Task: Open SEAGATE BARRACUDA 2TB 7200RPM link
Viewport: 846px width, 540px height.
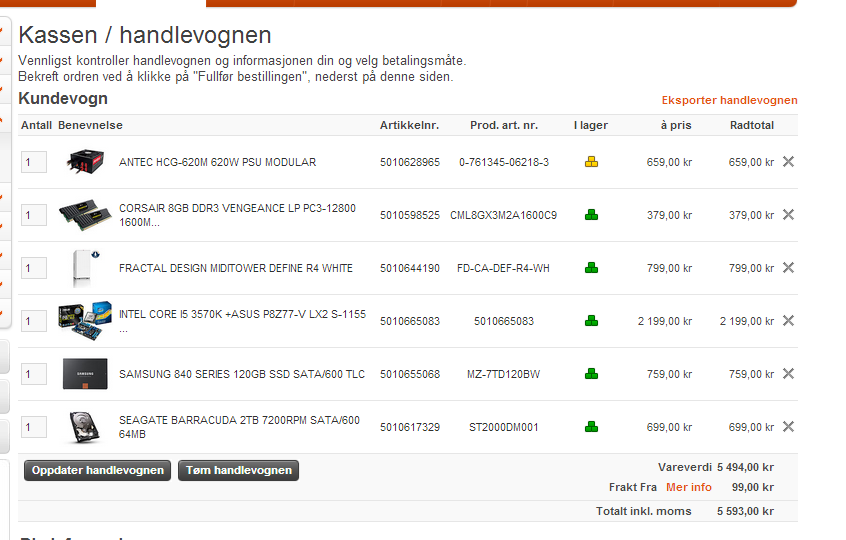Action: [239, 427]
